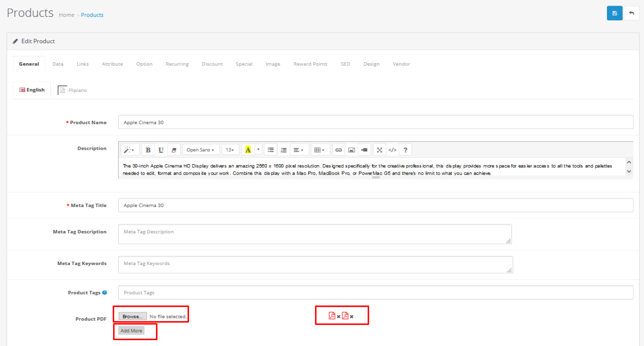The image size is (644, 346).
Task: Click the insert video icon
Action: 364,150
